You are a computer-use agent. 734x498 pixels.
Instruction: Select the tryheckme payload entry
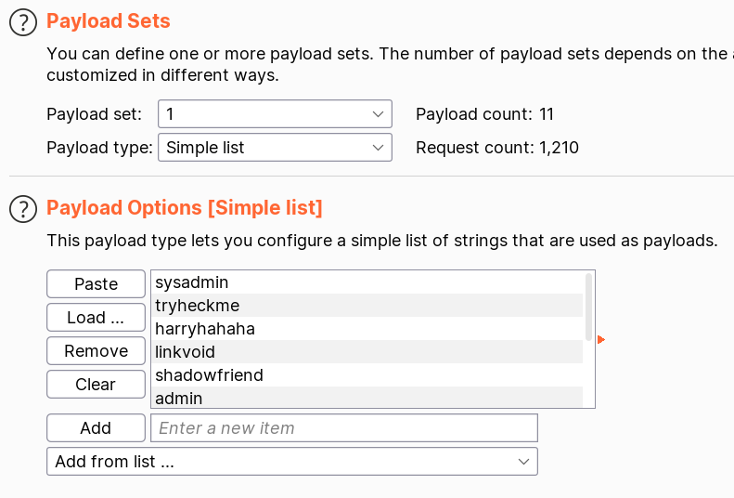pyautogui.click(x=367, y=306)
